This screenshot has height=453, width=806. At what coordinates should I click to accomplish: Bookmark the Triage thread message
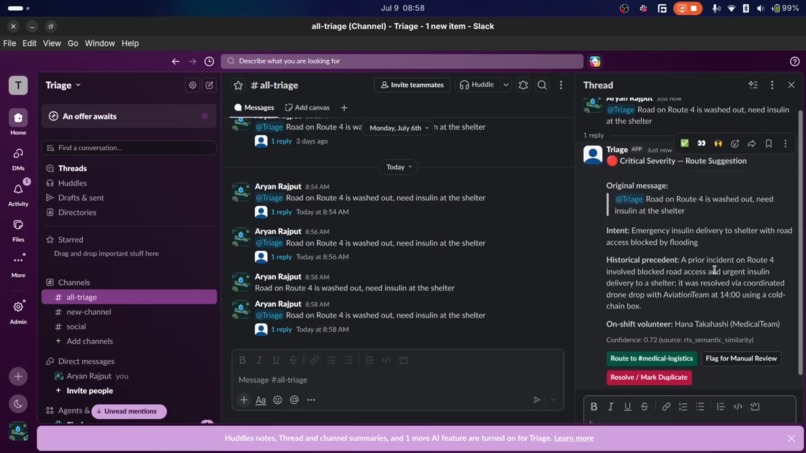click(x=768, y=144)
